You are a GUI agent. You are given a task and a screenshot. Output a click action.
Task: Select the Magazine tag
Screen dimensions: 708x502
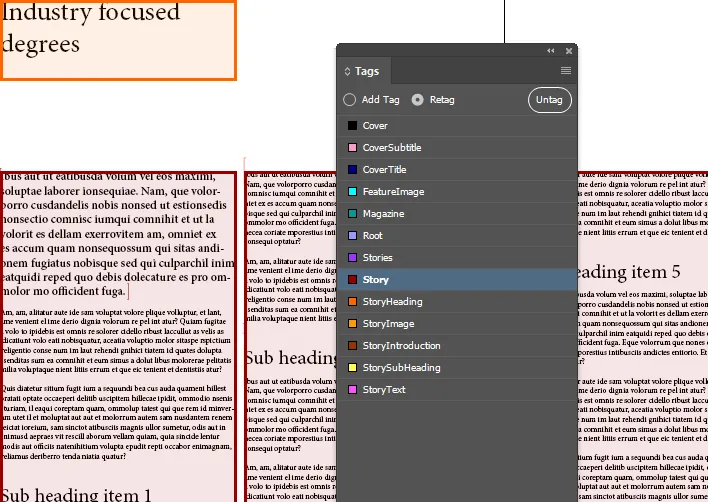tap(457, 214)
